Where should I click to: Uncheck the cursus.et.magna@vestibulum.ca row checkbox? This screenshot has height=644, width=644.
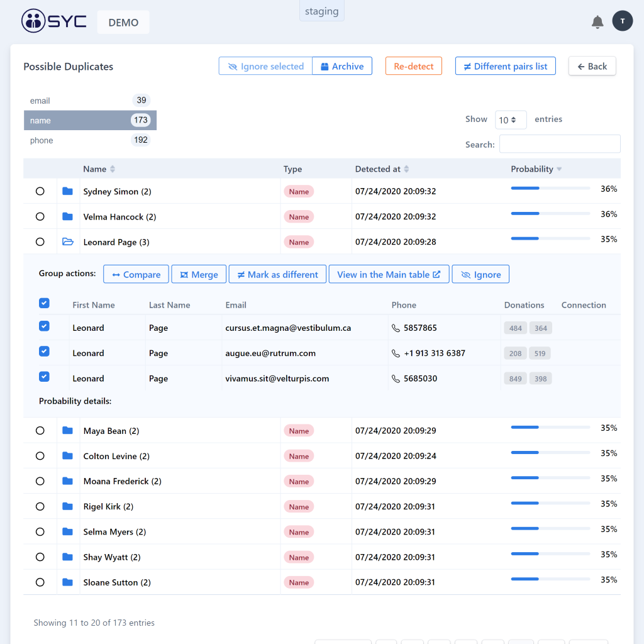click(44, 326)
